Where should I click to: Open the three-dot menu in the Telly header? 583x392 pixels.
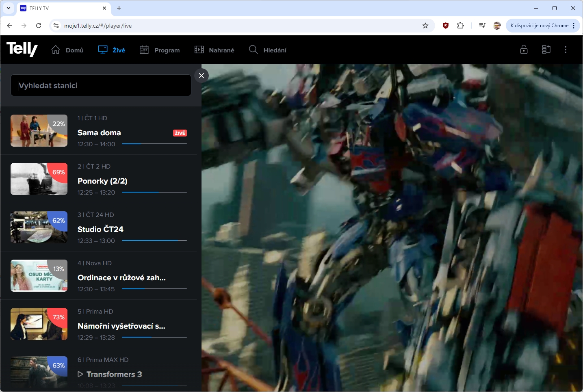click(565, 50)
